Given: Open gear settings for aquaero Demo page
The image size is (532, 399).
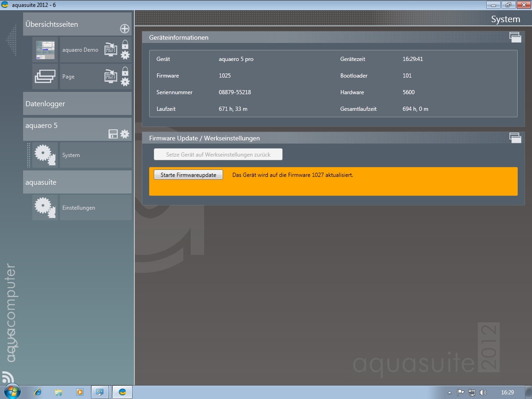Looking at the screenshot, I should coord(125,55).
